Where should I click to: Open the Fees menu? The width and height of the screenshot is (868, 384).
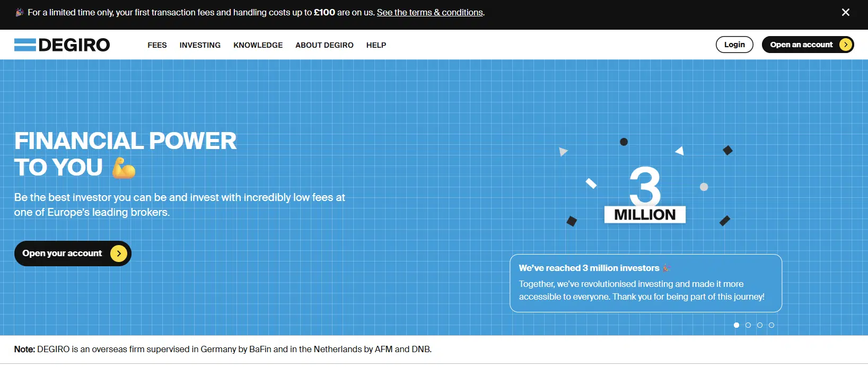pyautogui.click(x=157, y=45)
